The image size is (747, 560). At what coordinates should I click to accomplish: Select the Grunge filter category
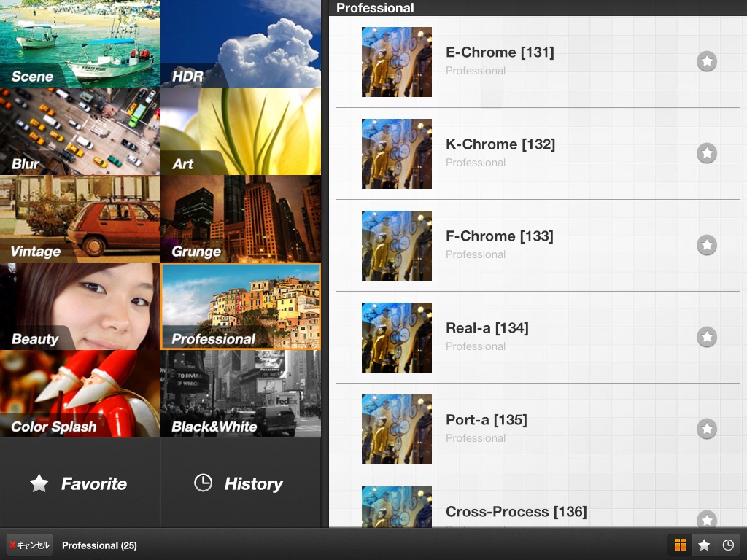tap(241, 219)
